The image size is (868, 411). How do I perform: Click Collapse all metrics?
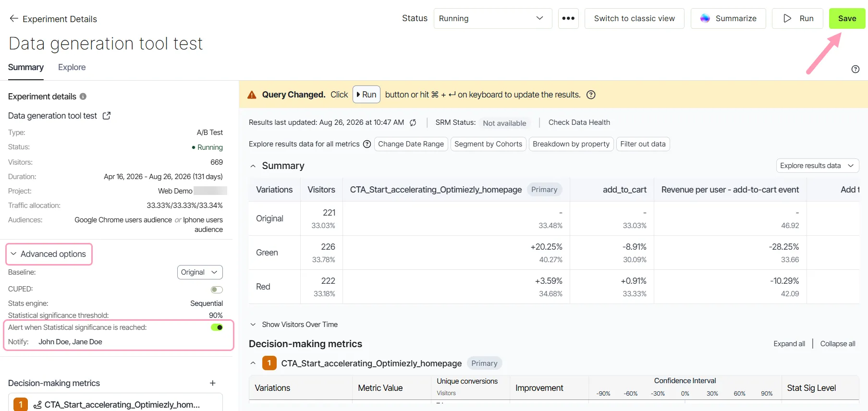pyautogui.click(x=838, y=344)
